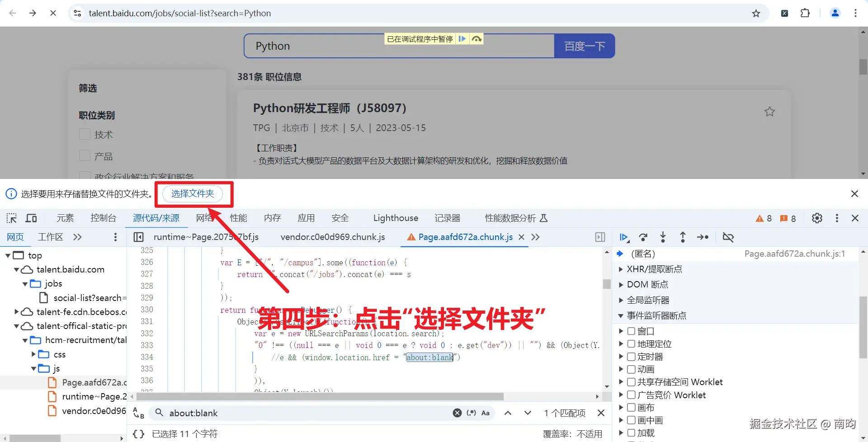Collapse the 事件监听器断点 section
868x442 pixels.
click(x=620, y=315)
